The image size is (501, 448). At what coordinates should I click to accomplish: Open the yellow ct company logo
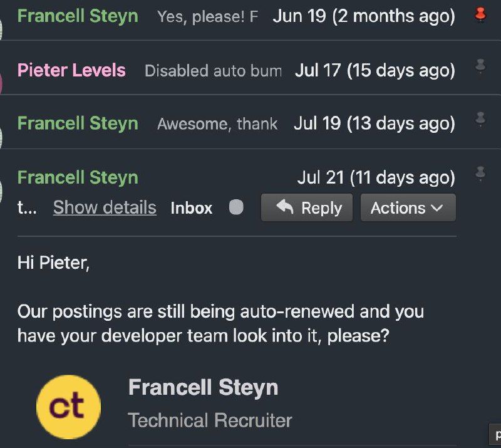pos(68,406)
